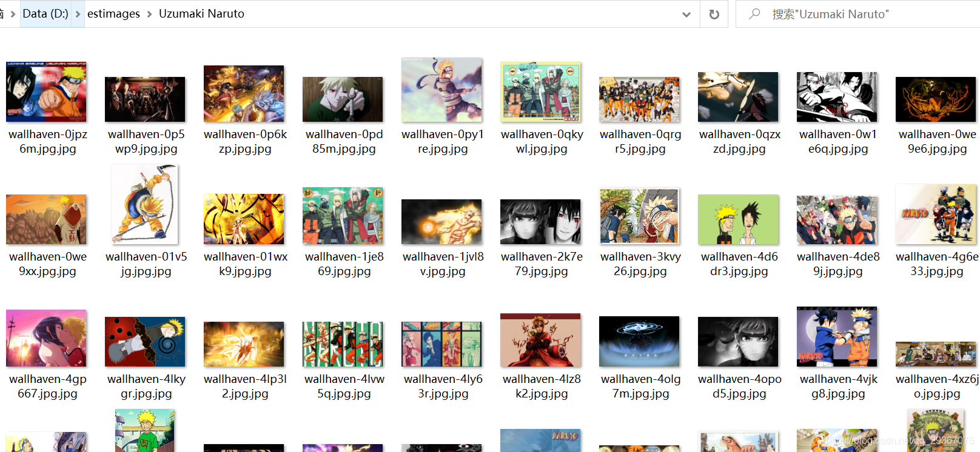Viewport: 980px width, 452px height.
Task: Select thumbnail wallhaven-01v5jg.jpg.jpg
Action: coord(145,205)
